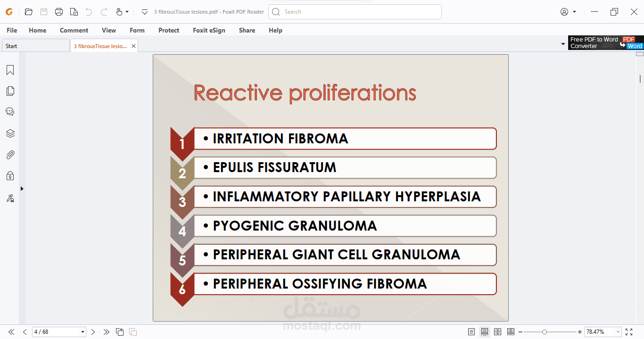
Task: Open a file with the folder icon
Action: coord(29,12)
